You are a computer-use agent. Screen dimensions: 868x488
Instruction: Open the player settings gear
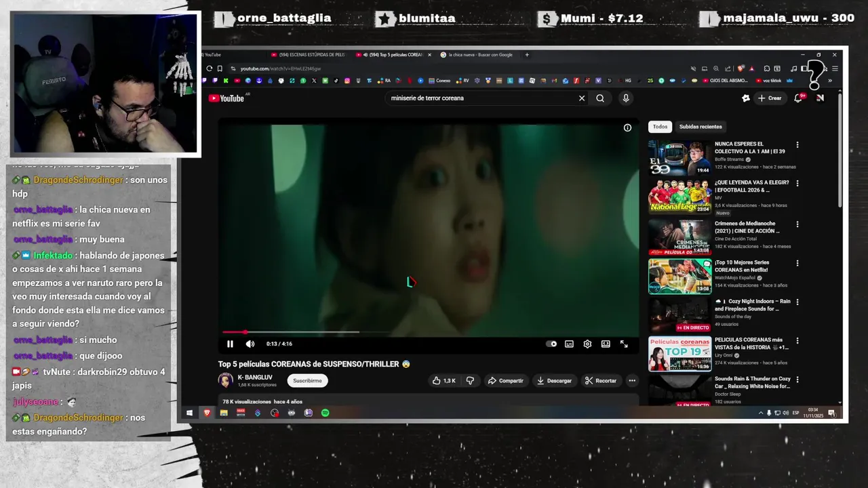[x=587, y=344]
